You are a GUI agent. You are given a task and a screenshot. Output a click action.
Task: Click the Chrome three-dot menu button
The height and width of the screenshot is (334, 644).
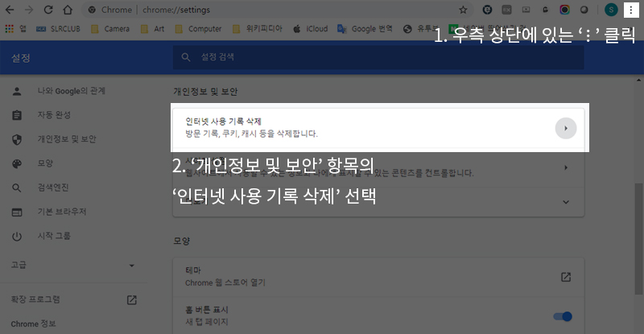click(x=630, y=10)
